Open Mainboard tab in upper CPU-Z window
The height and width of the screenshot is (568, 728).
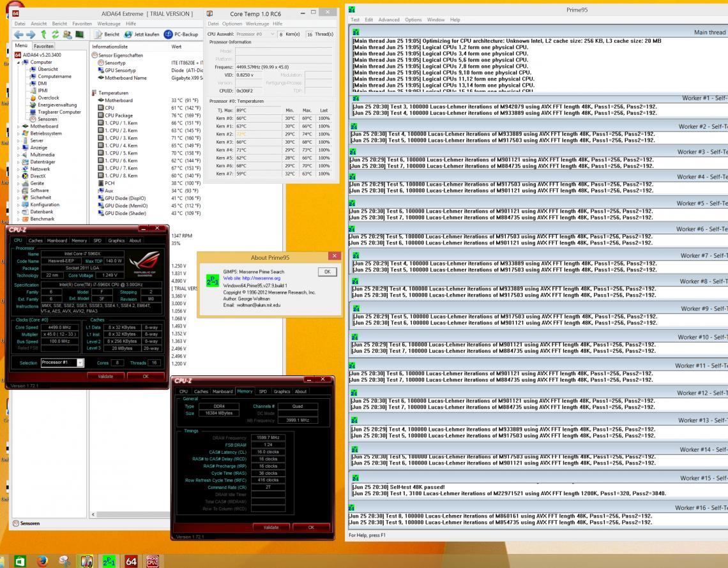(x=57, y=241)
